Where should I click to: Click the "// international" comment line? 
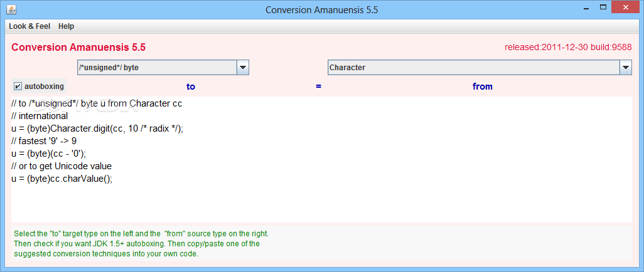(x=40, y=116)
